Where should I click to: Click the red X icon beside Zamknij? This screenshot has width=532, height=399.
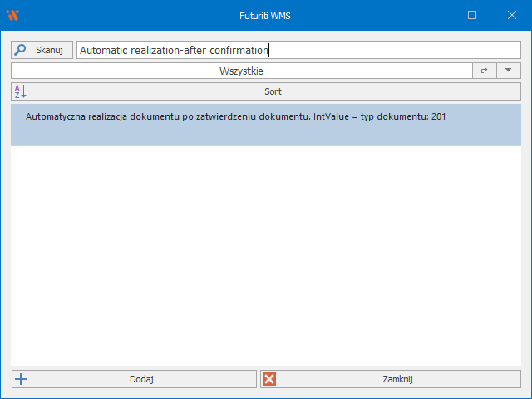pyautogui.click(x=269, y=379)
